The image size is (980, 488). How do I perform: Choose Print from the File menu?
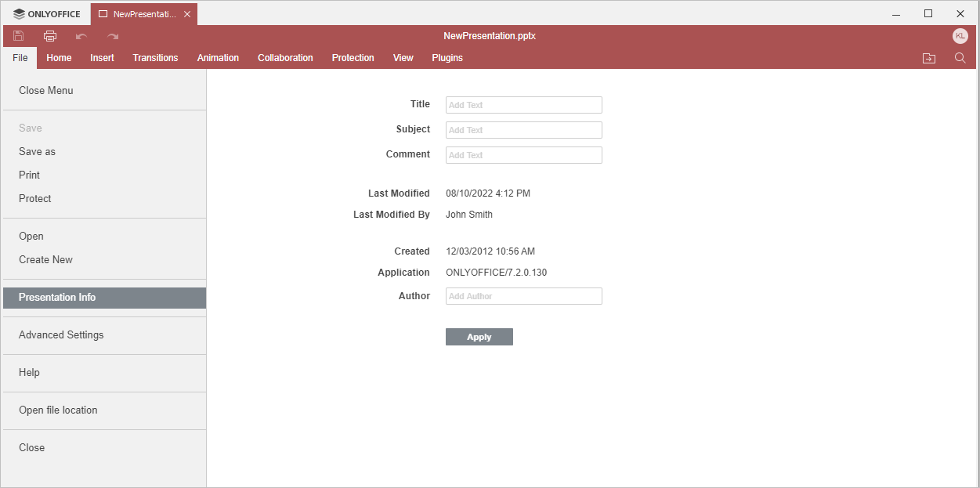point(104,175)
